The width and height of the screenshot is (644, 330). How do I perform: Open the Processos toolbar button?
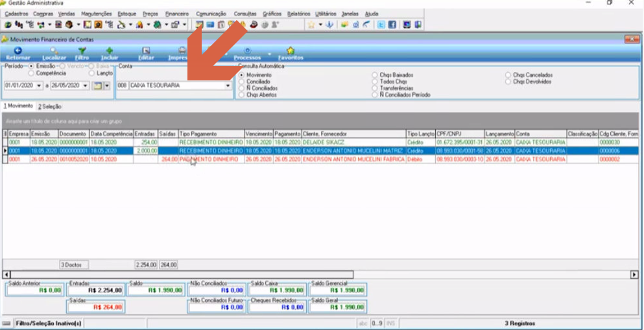tap(247, 54)
